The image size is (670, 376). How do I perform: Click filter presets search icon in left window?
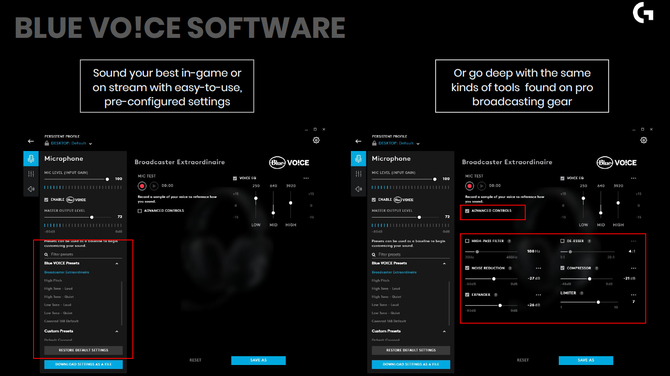click(46, 254)
